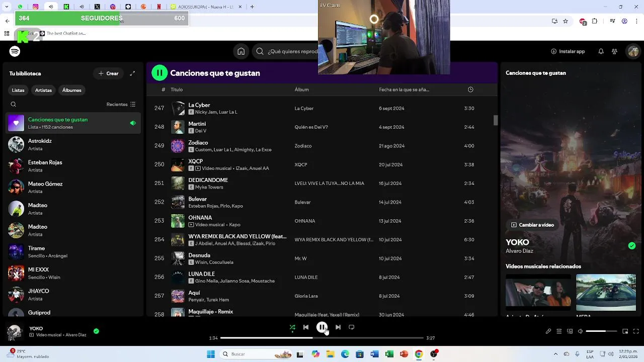Open Microsoft Word from taskbar

pyautogui.click(x=374, y=354)
